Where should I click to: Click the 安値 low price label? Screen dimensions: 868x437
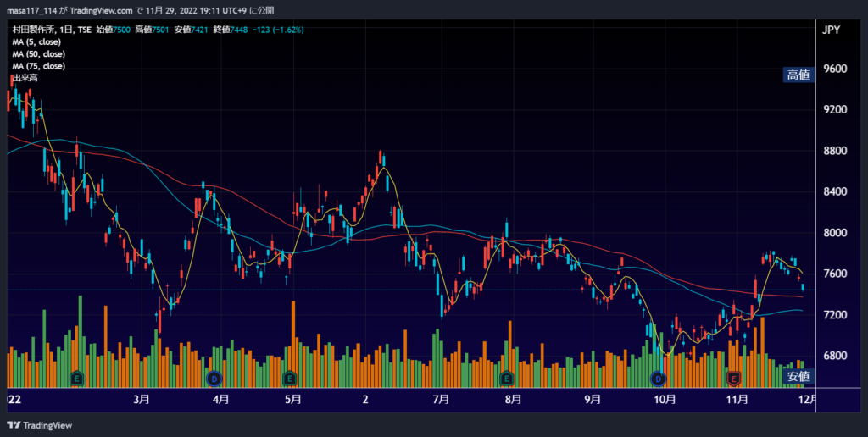point(798,376)
